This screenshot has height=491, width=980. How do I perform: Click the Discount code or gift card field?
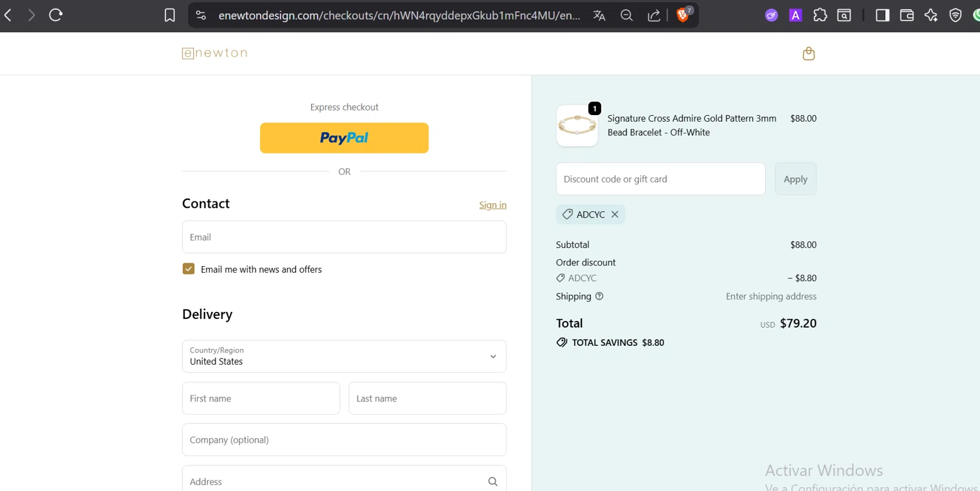(661, 179)
